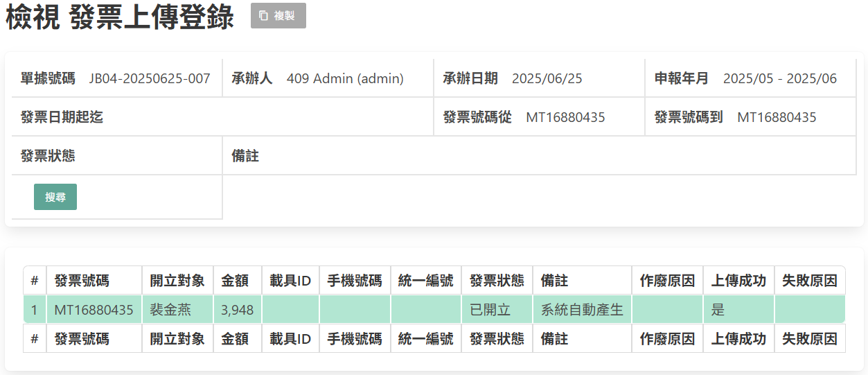
Task: Click the 發票號碼到 field in the form
Action: (x=776, y=117)
